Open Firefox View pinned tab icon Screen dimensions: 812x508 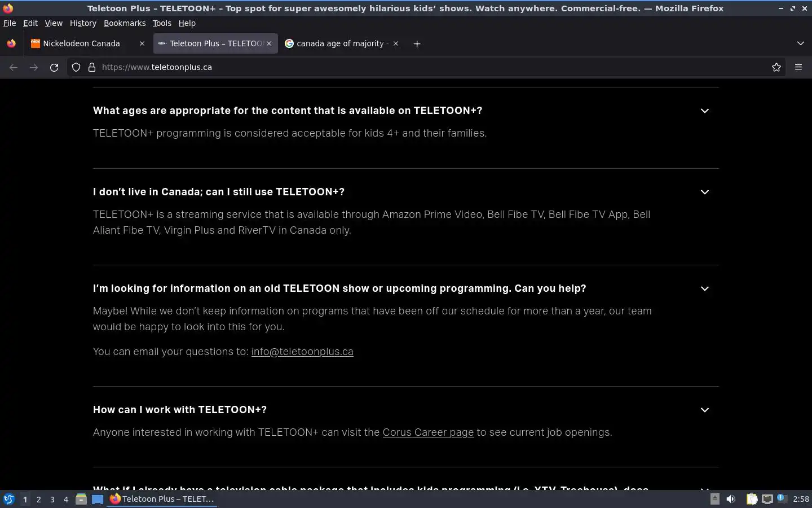point(11,43)
